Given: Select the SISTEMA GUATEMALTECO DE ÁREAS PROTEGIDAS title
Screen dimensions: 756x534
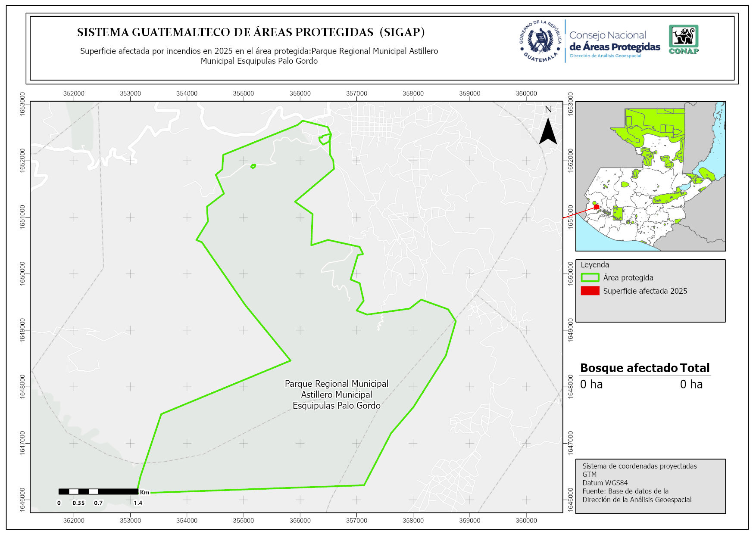Looking at the screenshot, I should (x=251, y=32).
